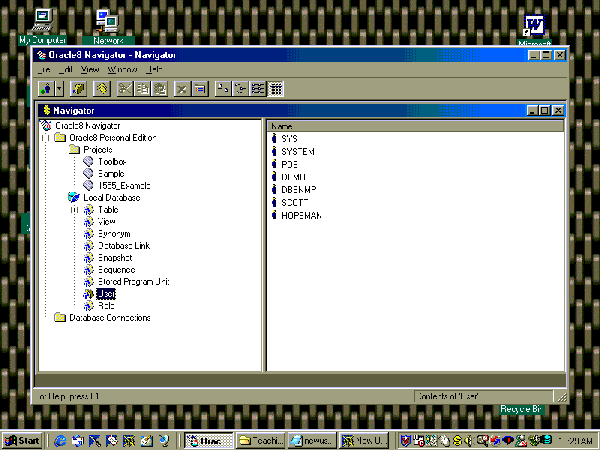Image resolution: width=600 pixels, height=450 pixels.
Task: Open the dropdown arrow beside New object icon
Action: point(59,89)
